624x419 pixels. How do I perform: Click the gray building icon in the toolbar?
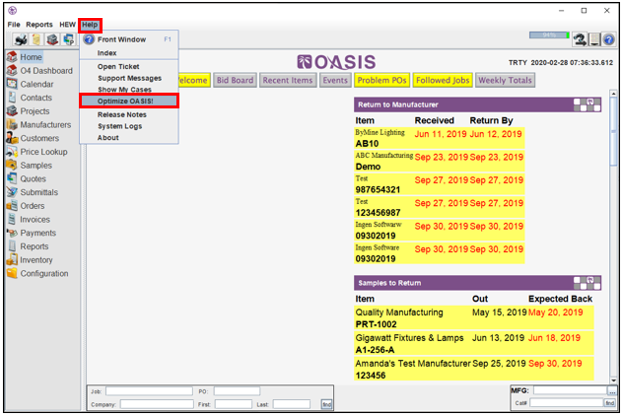click(52, 39)
